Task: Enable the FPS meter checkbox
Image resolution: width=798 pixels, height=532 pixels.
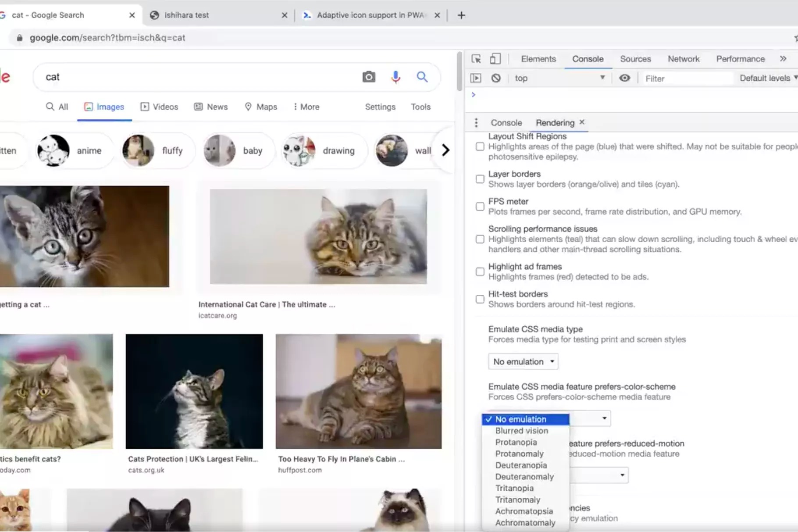Action: pos(480,207)
